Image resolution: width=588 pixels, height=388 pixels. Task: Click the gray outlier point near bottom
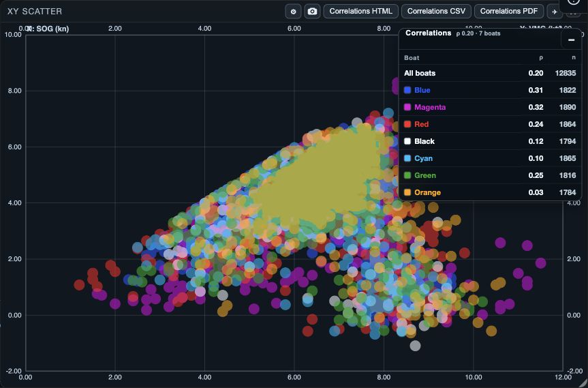pyautogui.click(x=415, y=346)
